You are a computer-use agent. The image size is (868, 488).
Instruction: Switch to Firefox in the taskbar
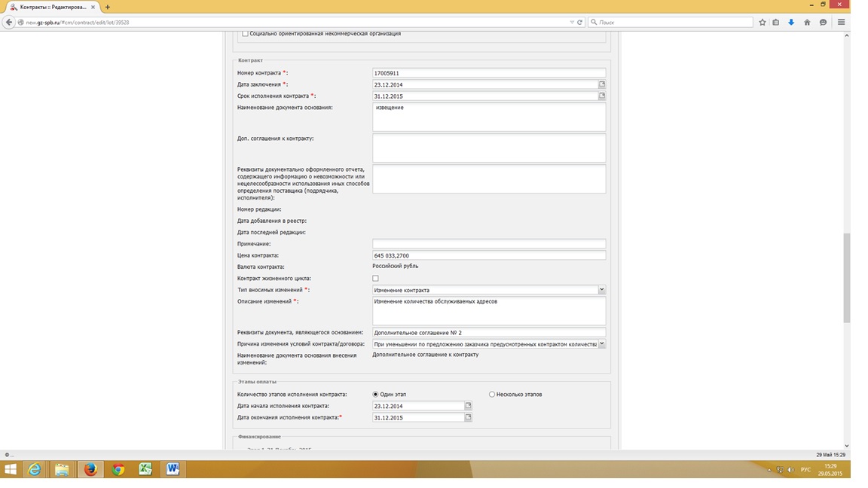pyautogui.click(x=90, y=469)
